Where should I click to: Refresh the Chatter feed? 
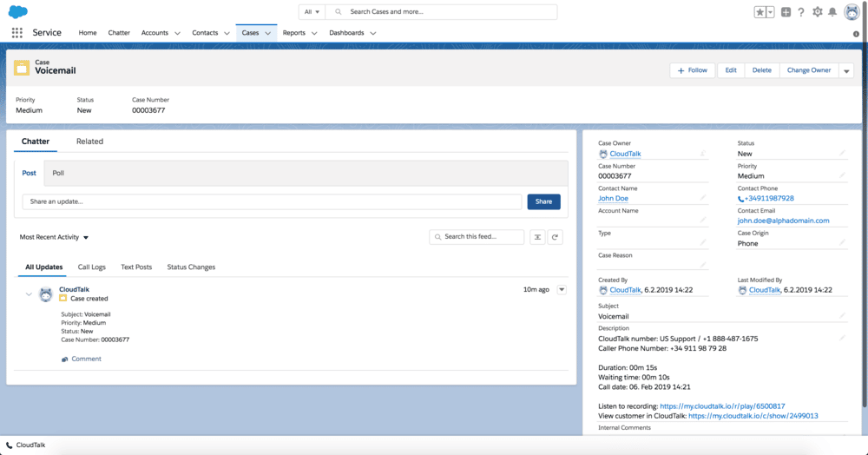pyautogui.click(x=555, y=237)
